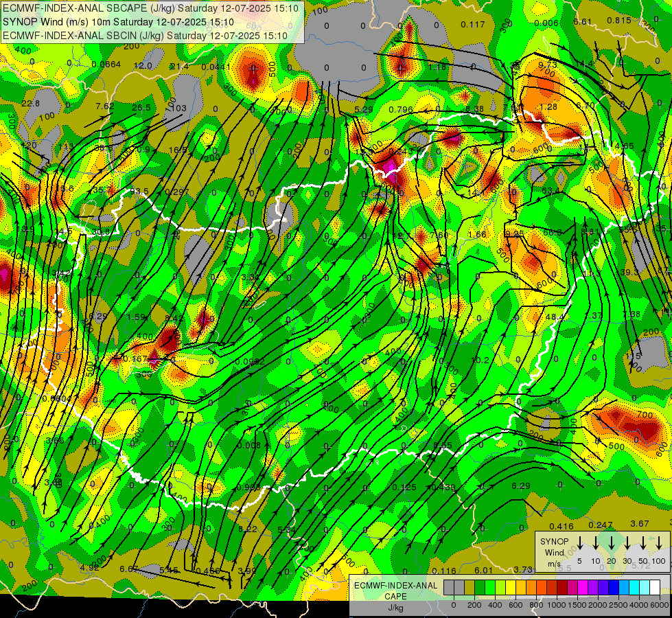Click the 4000 tick label on color scale

pos(639,605)
